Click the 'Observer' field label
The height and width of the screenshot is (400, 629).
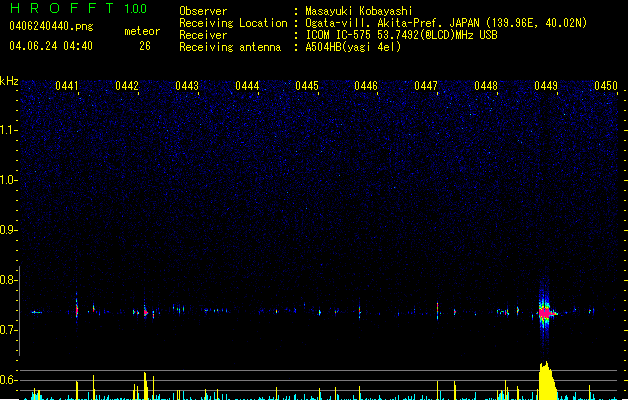pyautogui.click(x=203, y=11)
